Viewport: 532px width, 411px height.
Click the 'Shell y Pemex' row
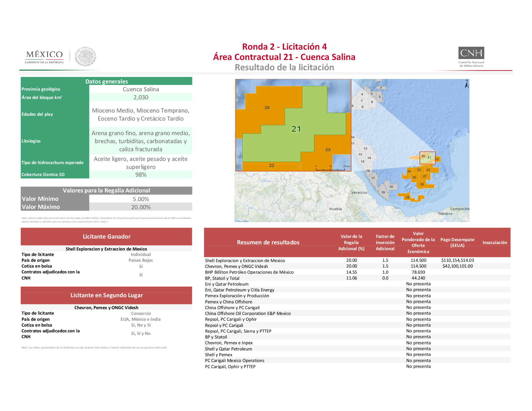coord(357,355)
